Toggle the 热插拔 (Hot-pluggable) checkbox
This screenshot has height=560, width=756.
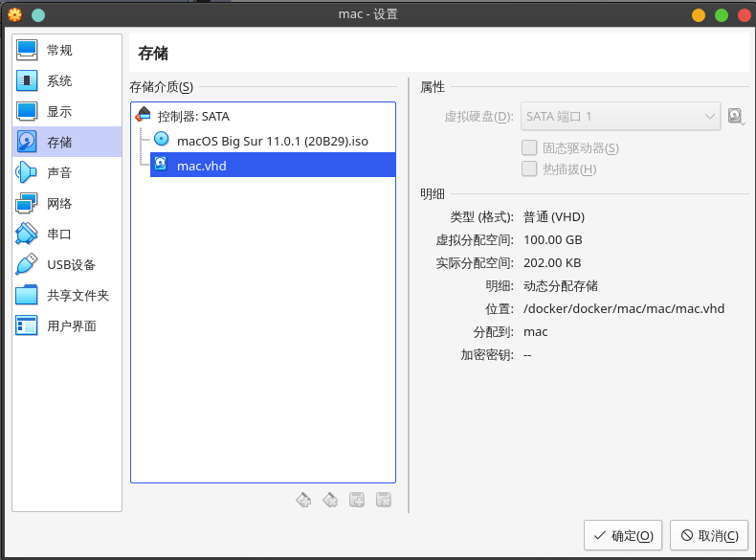[x=529, y=168]
